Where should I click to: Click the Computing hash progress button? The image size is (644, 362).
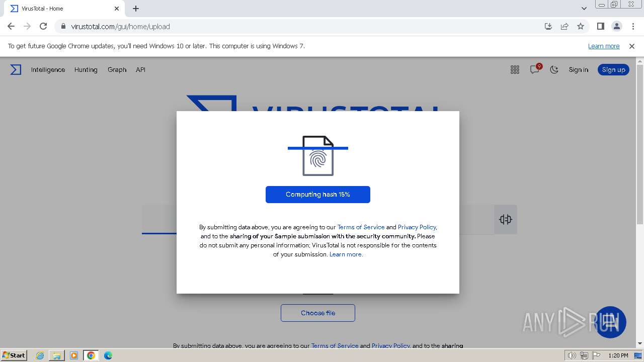click(x=318, y=195)
